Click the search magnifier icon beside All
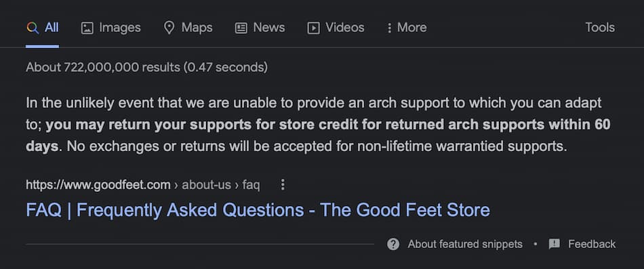 pos(33,28)
